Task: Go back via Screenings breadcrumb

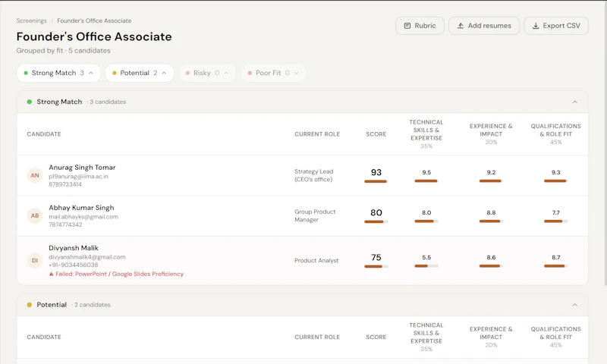Action: (31, 20)
